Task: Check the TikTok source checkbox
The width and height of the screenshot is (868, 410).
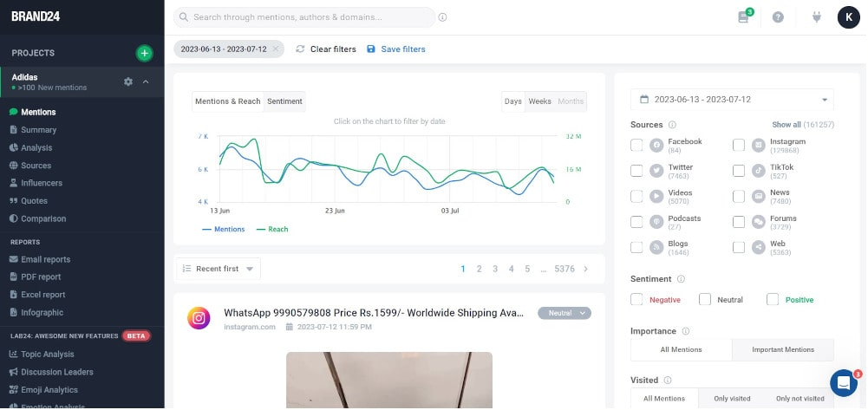Action: pos(739,171)
